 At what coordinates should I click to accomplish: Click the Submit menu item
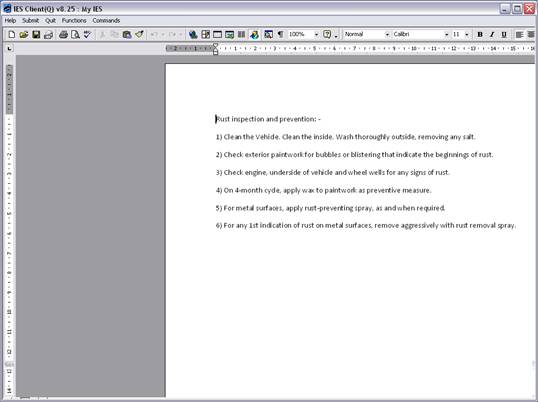(x=31, y=21)
